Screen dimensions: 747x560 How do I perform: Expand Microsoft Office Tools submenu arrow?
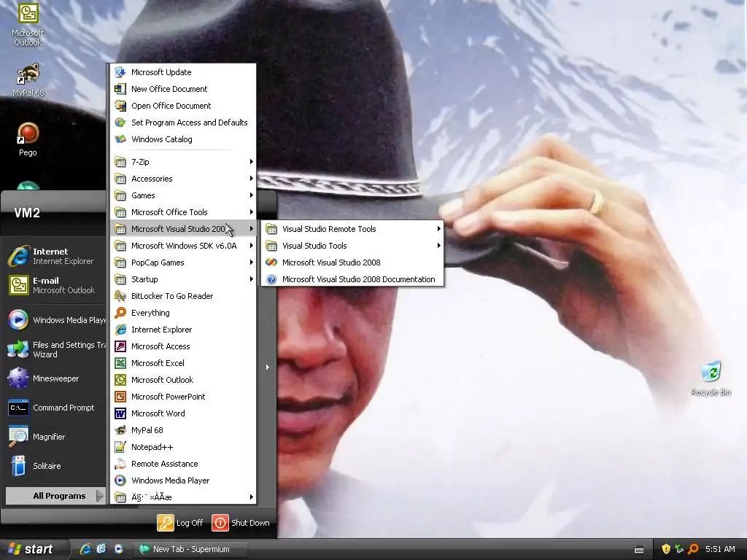[251, 212]
